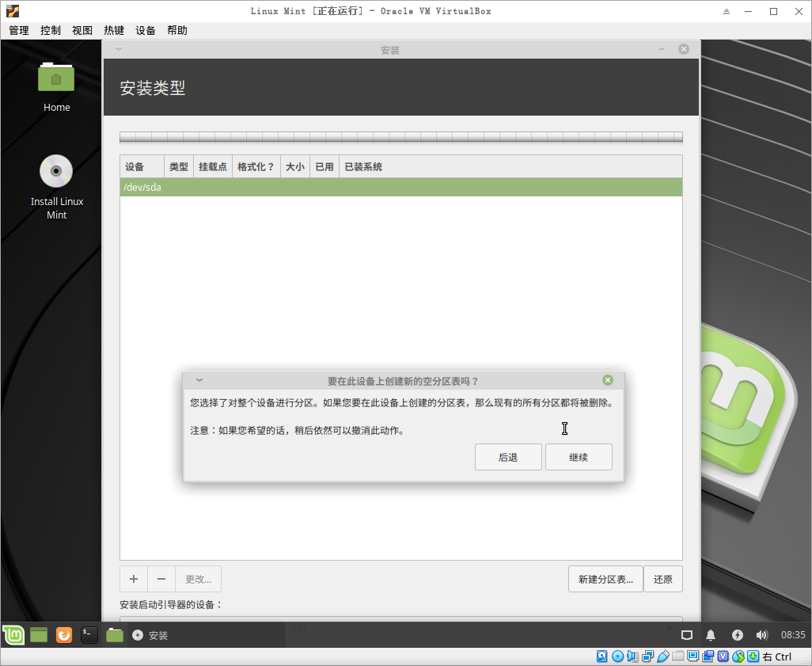This screenshot has width=812, height=666.
Task: Open the 管理 menu in VirtualBox
Action: pos(18,30)
